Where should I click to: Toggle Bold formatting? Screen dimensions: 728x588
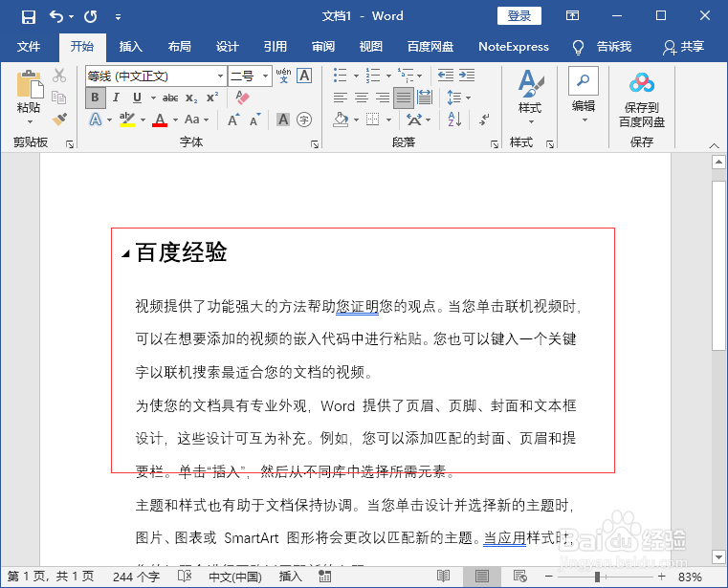95,98
